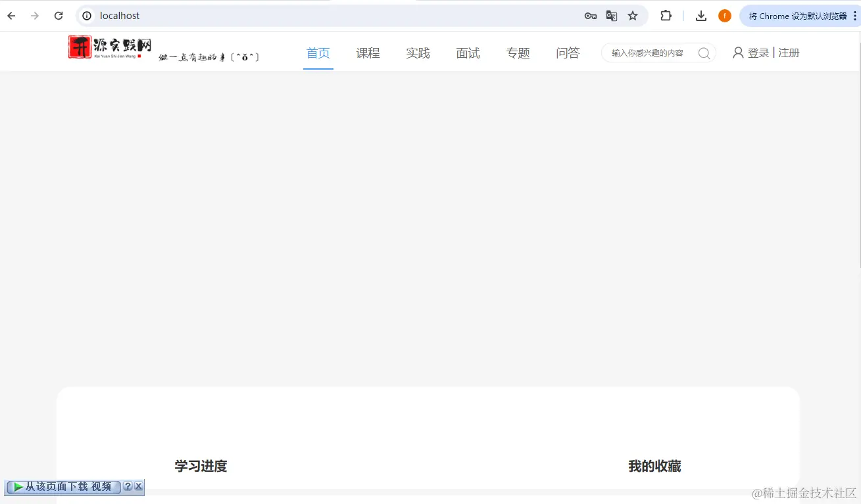Viewport: 861px width, 504px height.
Task: Click the translate page icon
Action: tap(612, 16)
